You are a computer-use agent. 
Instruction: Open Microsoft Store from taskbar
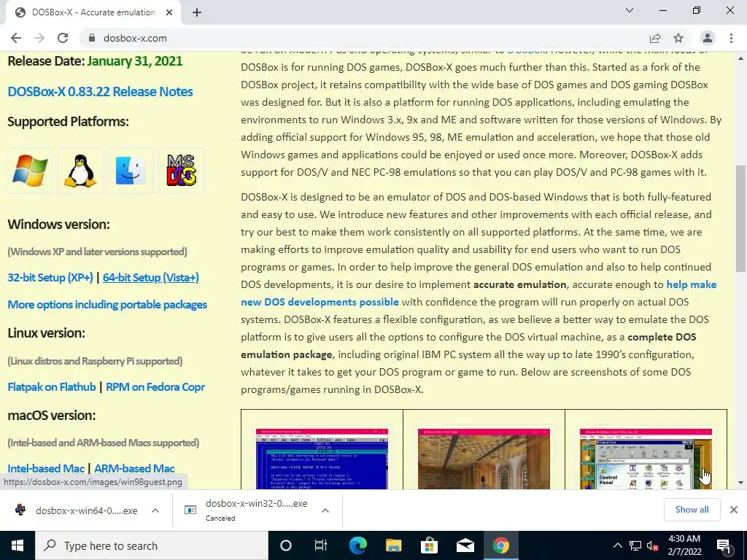pos(429,545)
